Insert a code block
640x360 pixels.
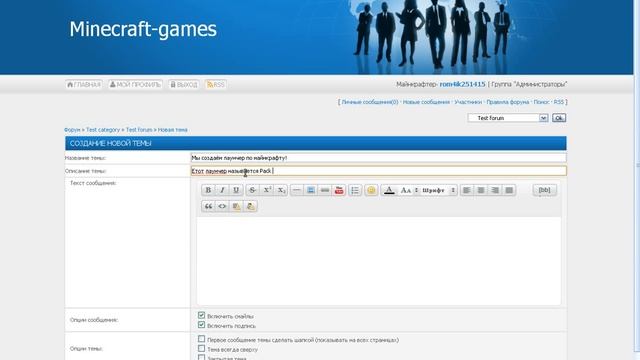coord(222,206)
